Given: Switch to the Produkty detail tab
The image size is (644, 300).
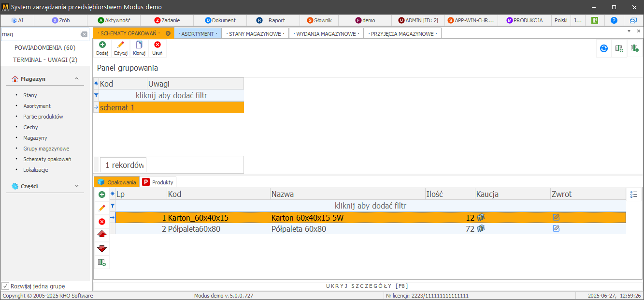Looking at the screenshot, I should [x=158, y=182].
